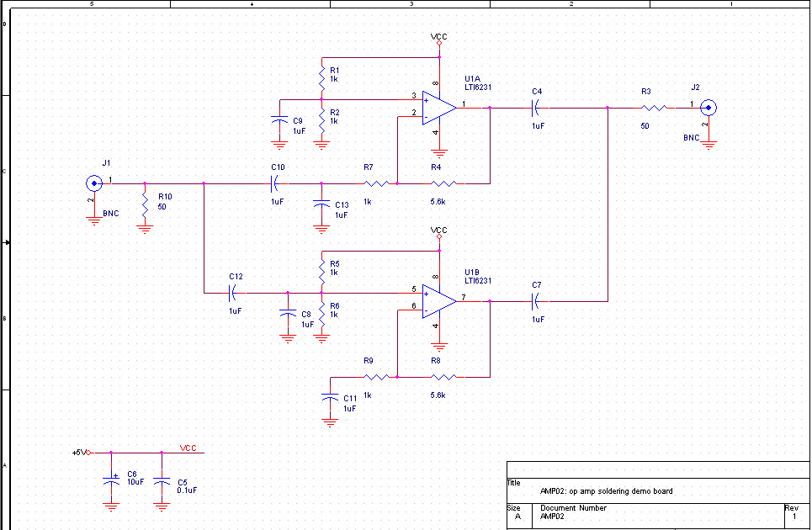Click capacitor C10 in the input path
Viewport: 812px width, 530px height.
point(275,183)
